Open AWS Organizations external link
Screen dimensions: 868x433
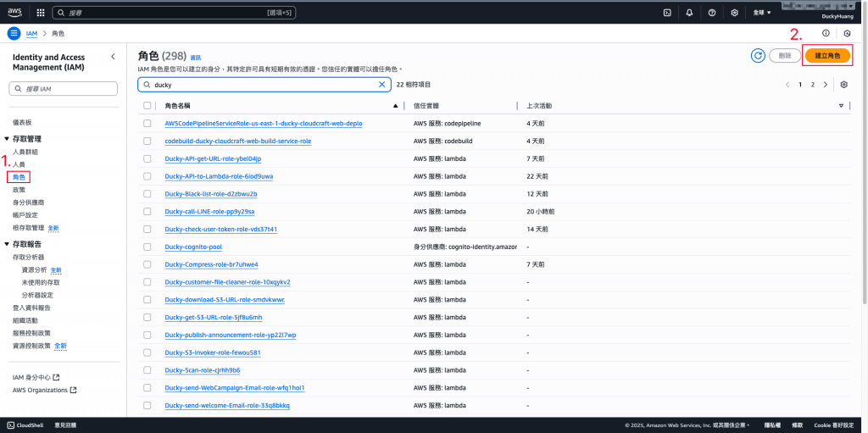point(44,391)
